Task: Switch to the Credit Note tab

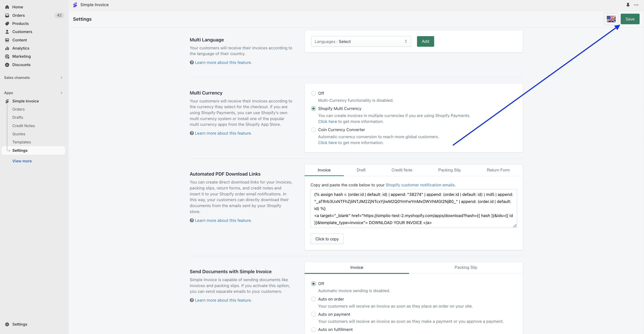Action: 401,170
